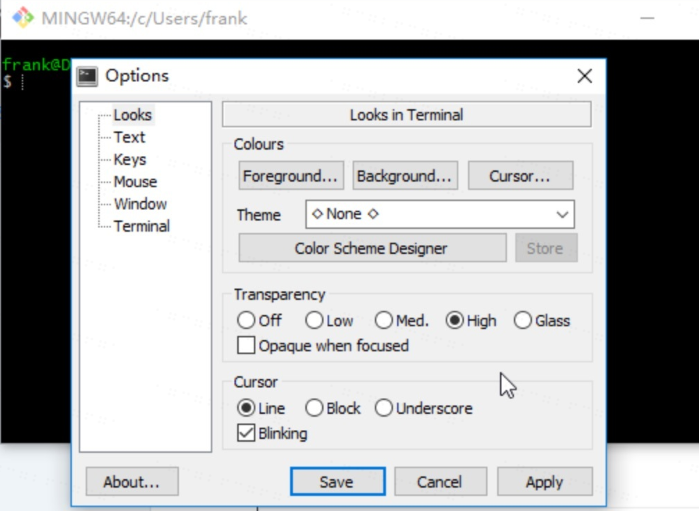Open the Foreground colour picker
Screen dimensions: 699x511
pos(291,176)
